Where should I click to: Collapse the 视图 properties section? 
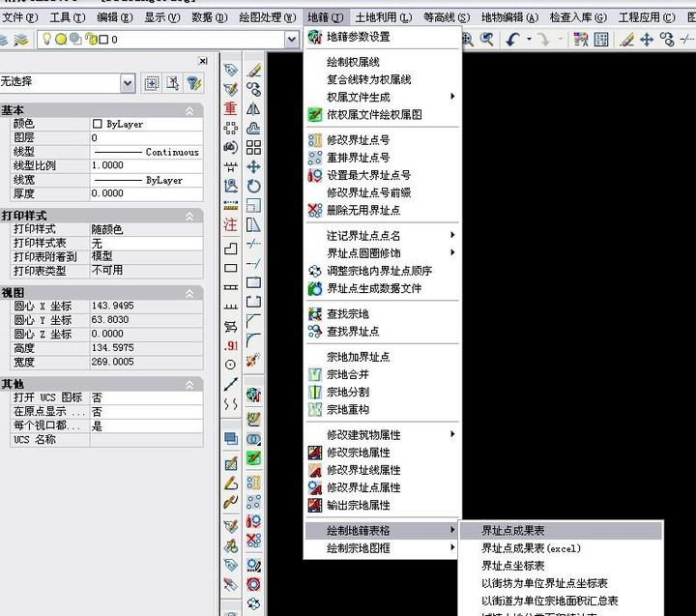click(189, 293)
